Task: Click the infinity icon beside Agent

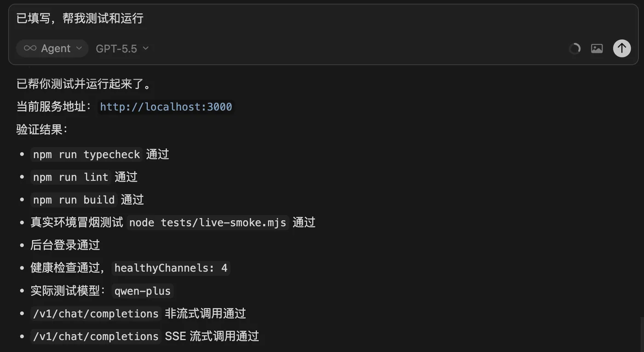Action: (30, 48)
